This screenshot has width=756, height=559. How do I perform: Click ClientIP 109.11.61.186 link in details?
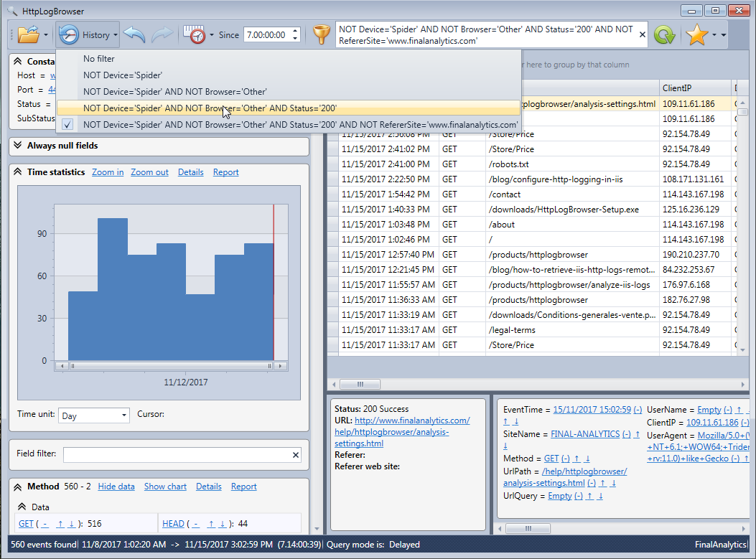[712, 423]
